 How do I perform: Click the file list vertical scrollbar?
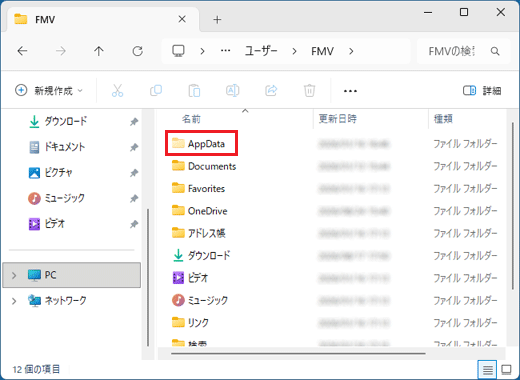coord(513,207)
